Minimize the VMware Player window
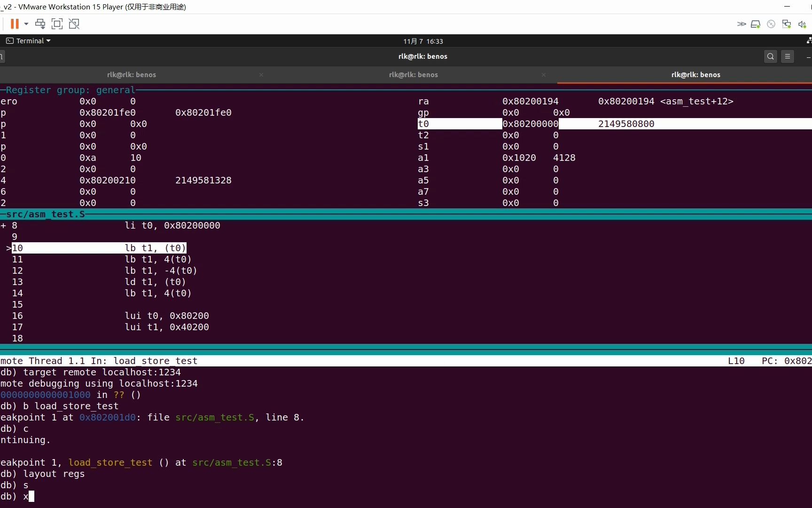812x508 pixels. [787, 7]
